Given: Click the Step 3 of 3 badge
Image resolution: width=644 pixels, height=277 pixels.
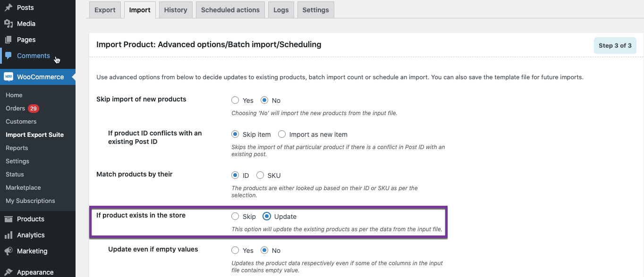Looking at the screenshot, I should [615, 45].
